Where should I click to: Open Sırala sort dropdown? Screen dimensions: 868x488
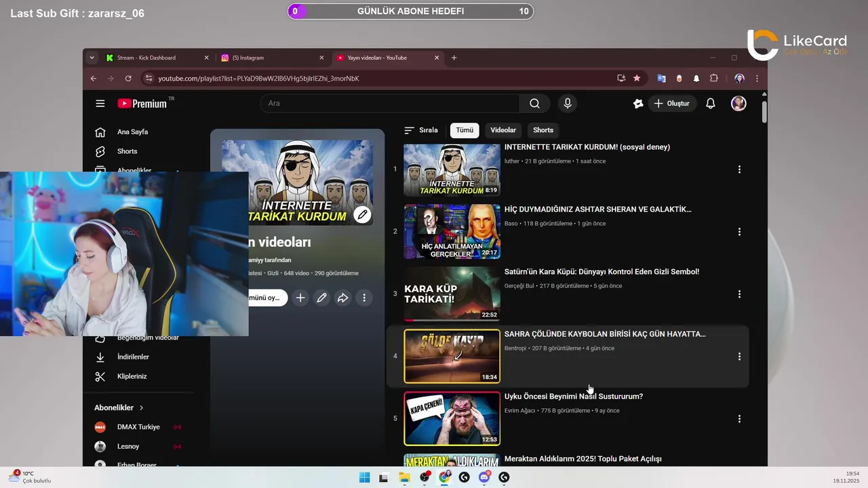coord(421,130)
